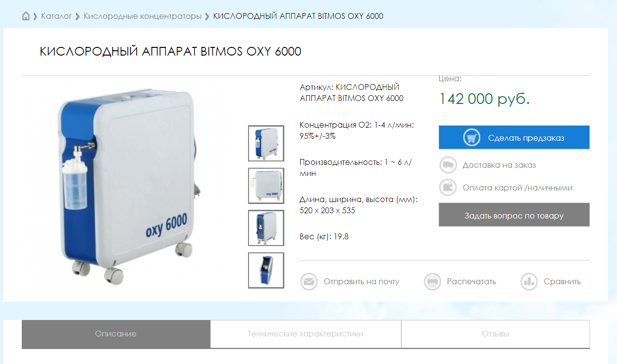Screen dimensions: 617x364
Task: Select third thumbnail showing device rear
Action: 266,228
